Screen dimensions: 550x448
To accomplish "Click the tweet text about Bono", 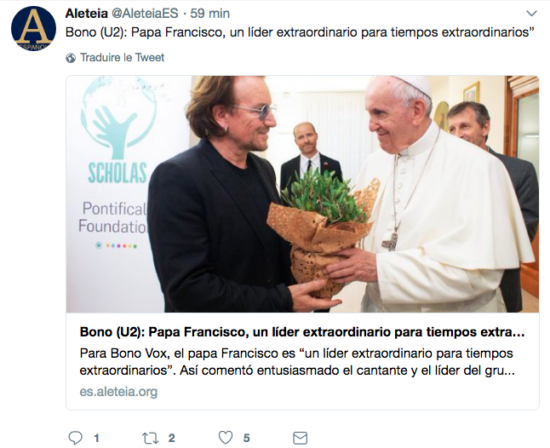I will click(300, 32).
